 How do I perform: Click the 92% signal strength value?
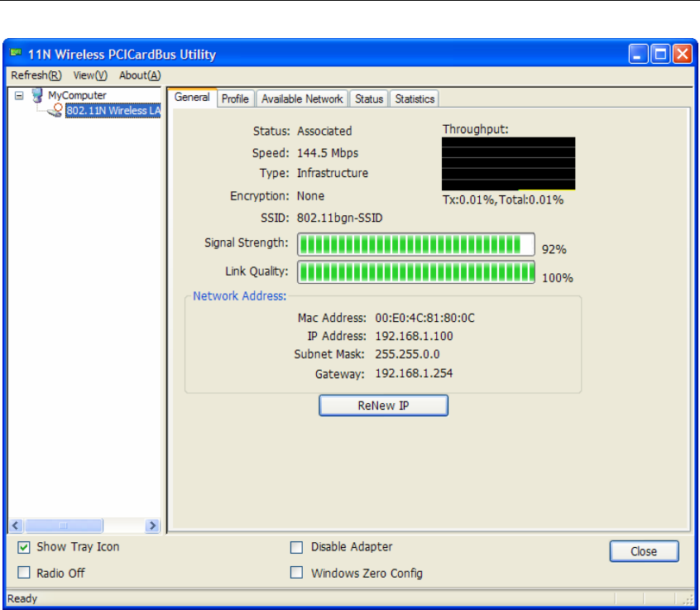point(554,249)
